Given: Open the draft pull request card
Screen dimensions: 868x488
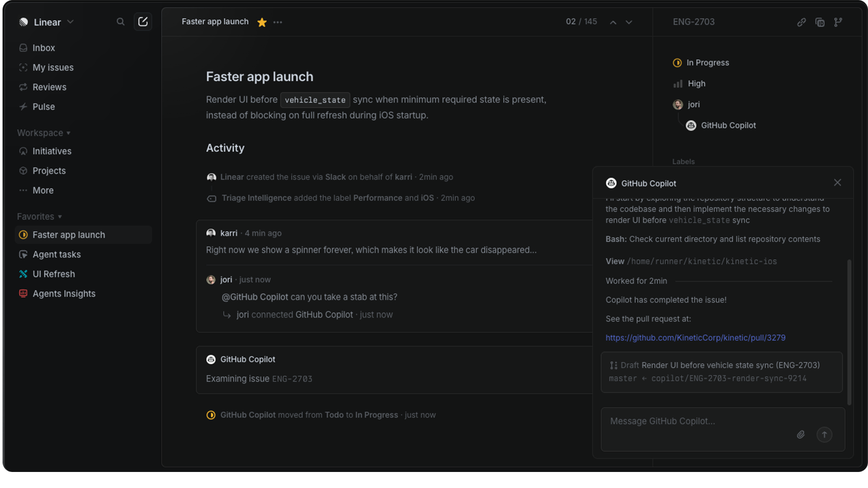Looking at the screenshot, I should click(721, 372).
